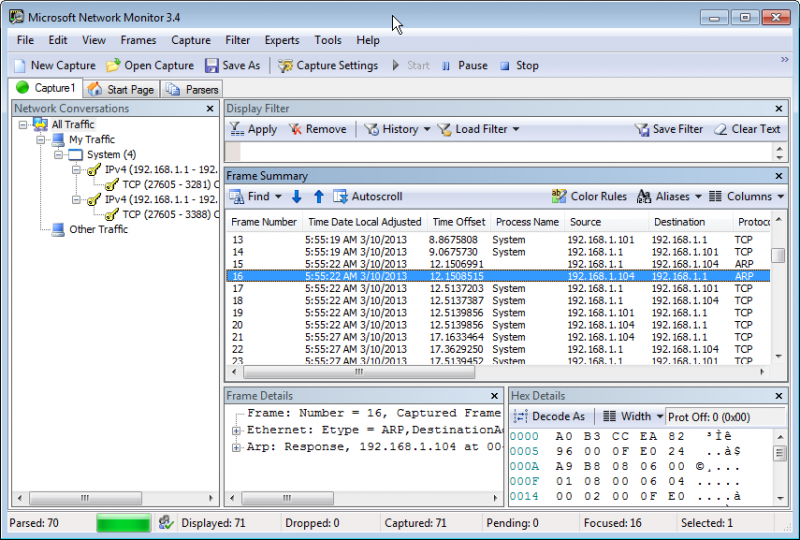800x540 pixels.
Task: Click the Find binoculars icon
Action: tap(236, 197)
